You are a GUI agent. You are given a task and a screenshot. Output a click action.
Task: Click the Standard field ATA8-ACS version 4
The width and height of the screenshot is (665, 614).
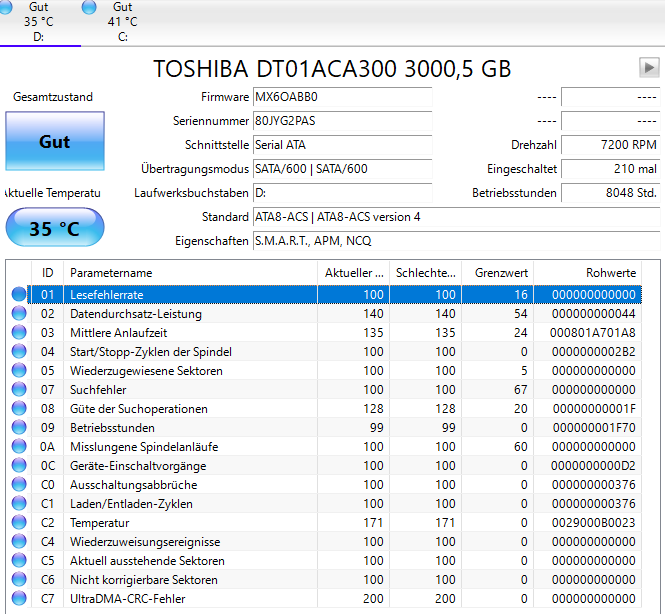456,217
